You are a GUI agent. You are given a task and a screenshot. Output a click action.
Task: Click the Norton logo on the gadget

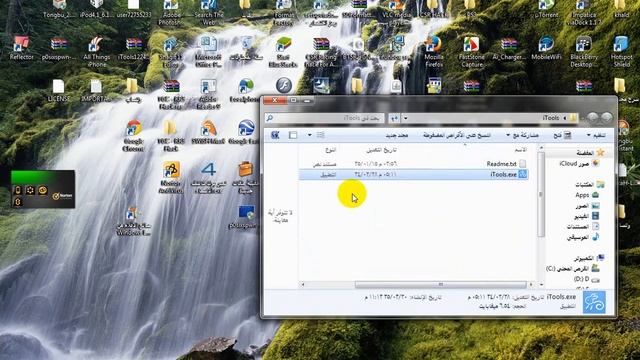[x=63, y=196]
